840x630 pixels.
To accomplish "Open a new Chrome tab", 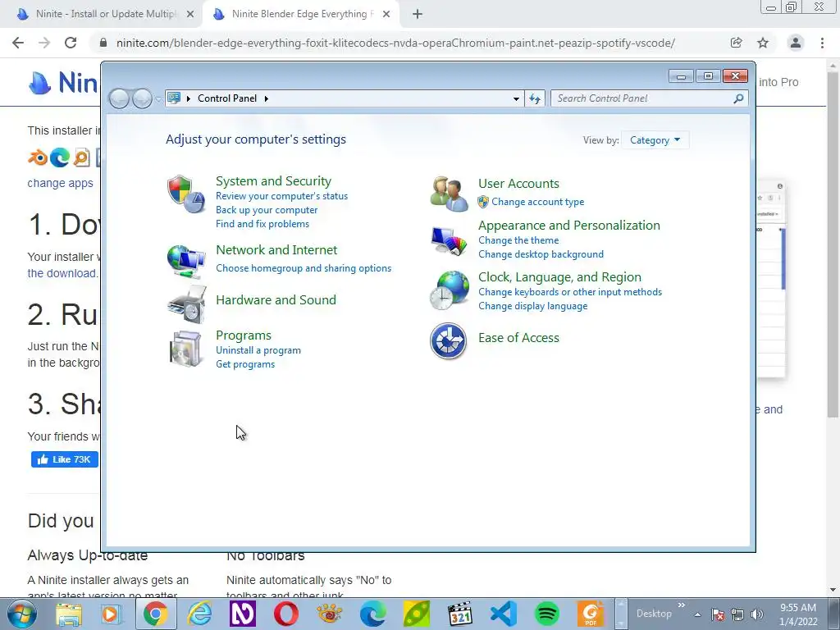I will (418, 15).
